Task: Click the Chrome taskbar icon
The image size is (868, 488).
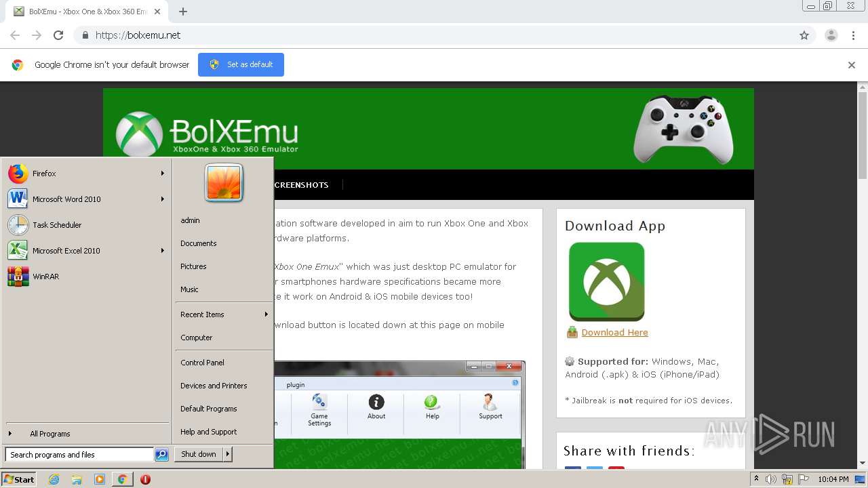Action: point(122,479)
